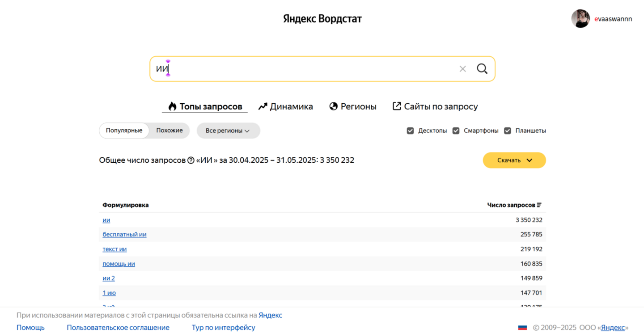Click the globe icon for Регионы
The width and height of the screenshot is (644, 333).
[333, 106]
